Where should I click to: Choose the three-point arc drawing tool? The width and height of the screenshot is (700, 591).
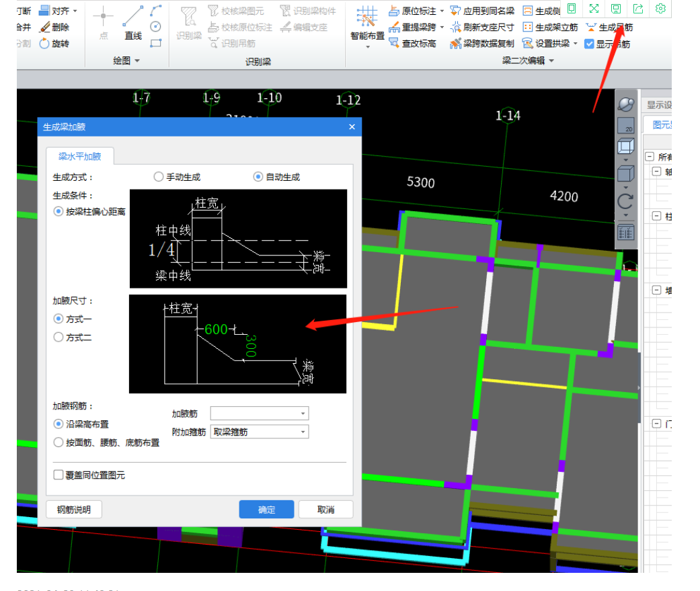(x=156, y=11)
